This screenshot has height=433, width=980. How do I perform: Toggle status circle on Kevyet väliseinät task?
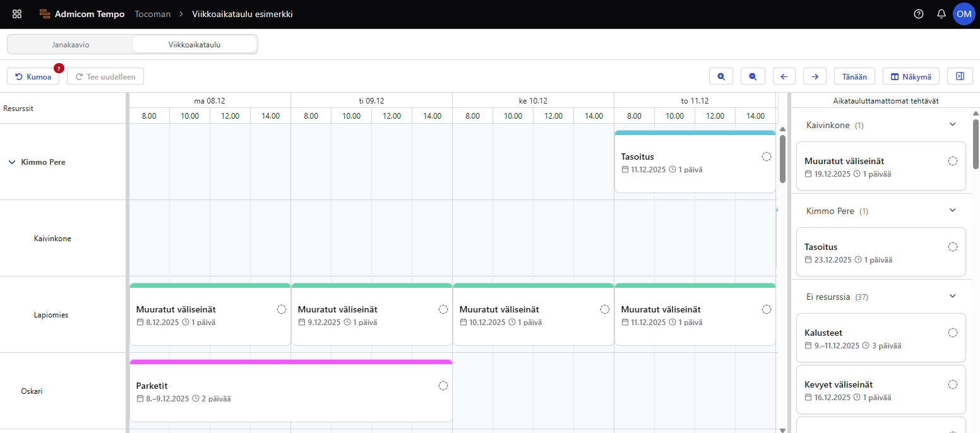953,384
